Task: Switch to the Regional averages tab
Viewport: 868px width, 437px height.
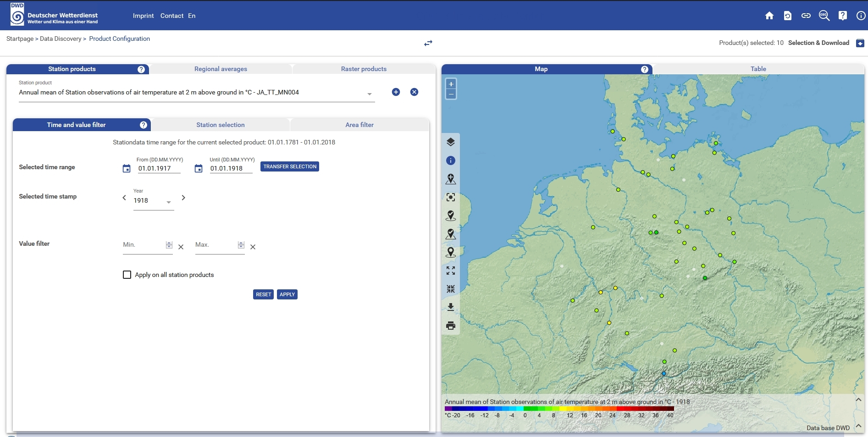Action: (x=221, y=69)
